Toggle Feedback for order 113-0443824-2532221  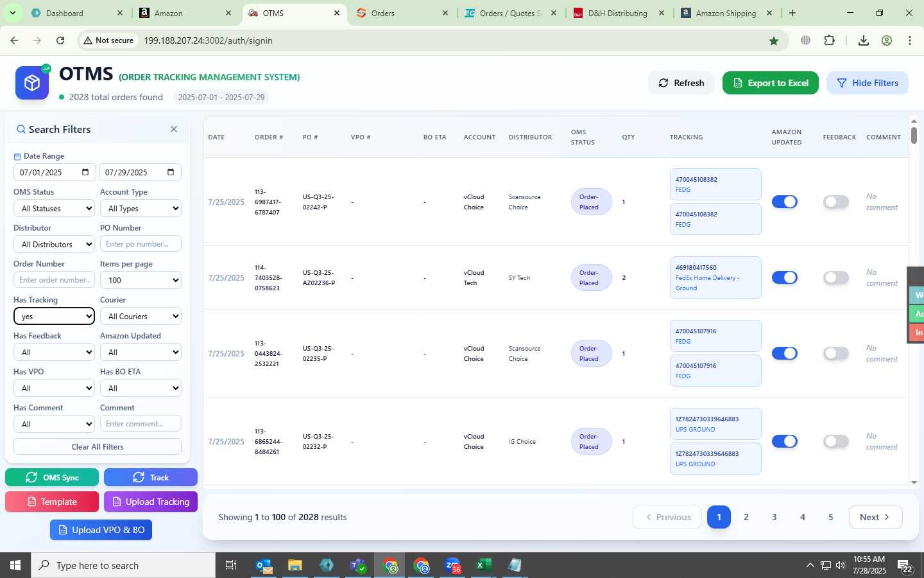[x=836, y=353]
